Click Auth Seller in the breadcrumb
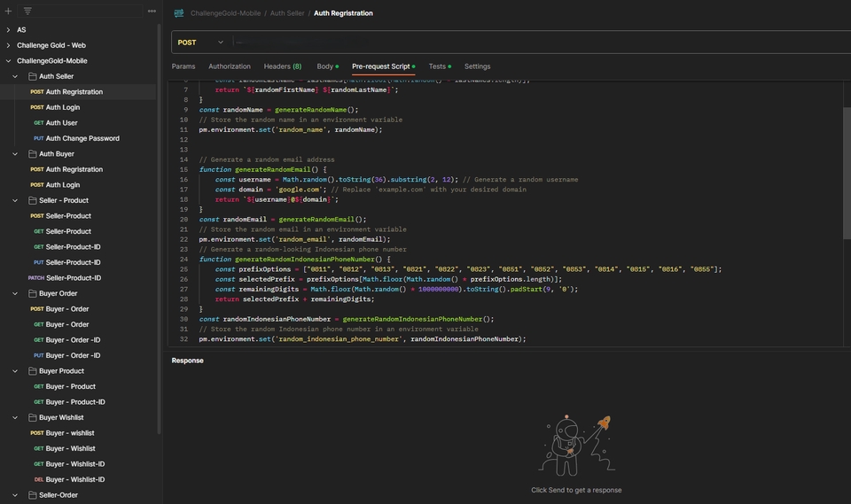The height and width of the screenshot is (504, 851). 287,13
